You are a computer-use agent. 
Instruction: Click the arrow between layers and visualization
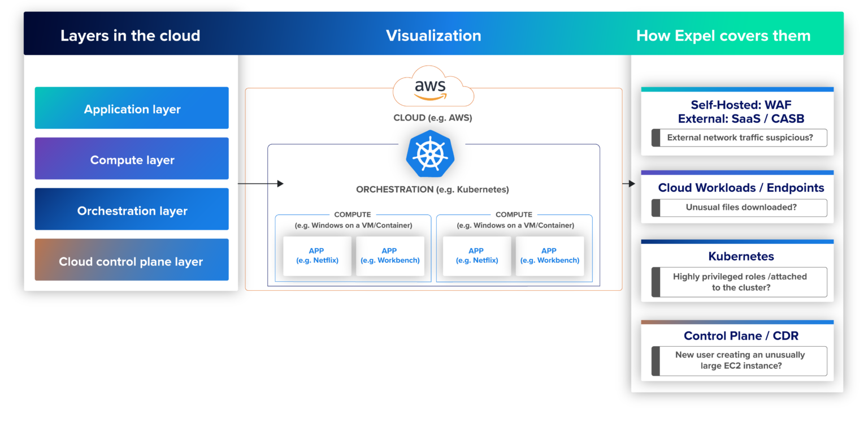(261, 183)
